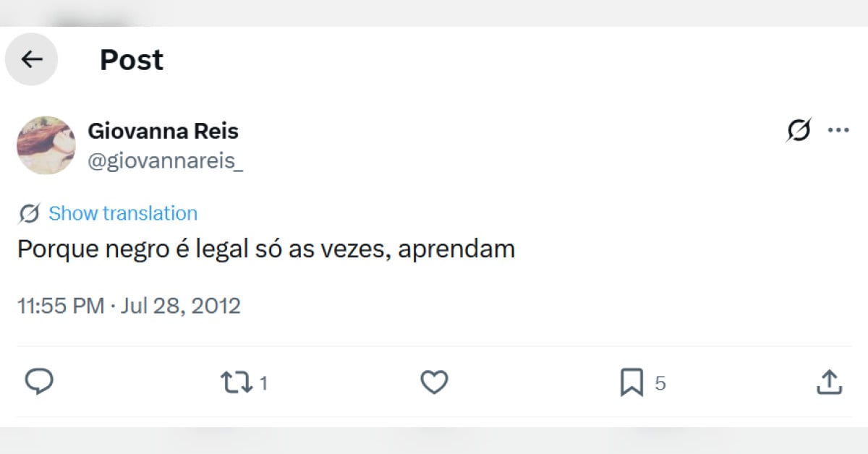Click the Jul 28, 2012 date
This screenshot has height=454, width=868.
(180, 306)
